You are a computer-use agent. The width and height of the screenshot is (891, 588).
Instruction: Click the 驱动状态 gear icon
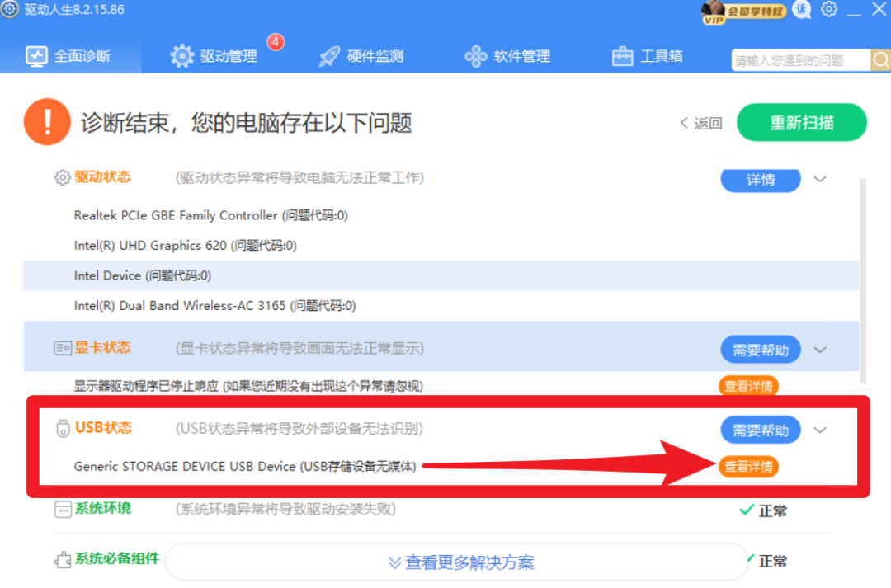click(63, 178)
